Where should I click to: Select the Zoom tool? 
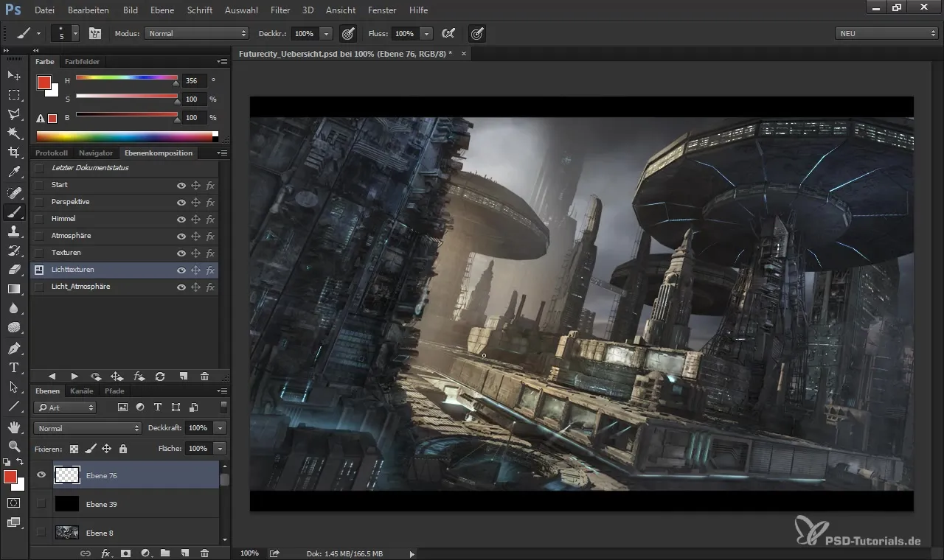14,446
